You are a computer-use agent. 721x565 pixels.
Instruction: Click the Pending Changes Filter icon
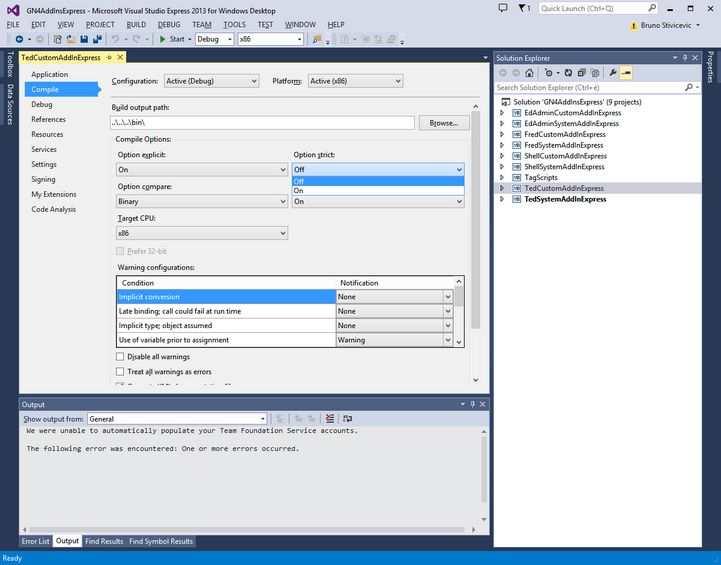pos(548,73)
